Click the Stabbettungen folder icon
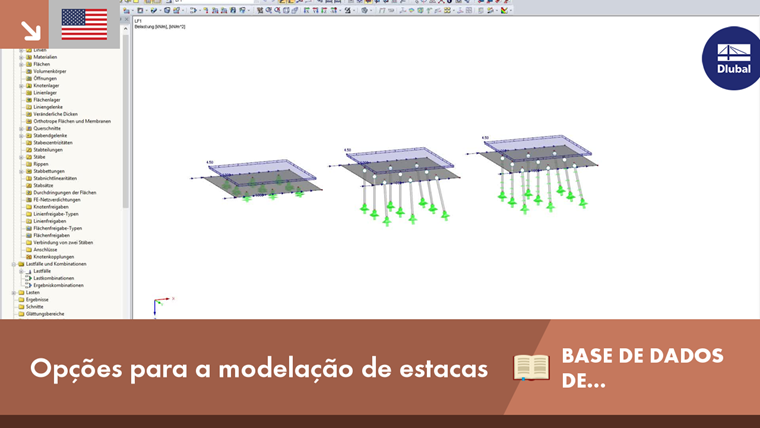 (29, 171)
